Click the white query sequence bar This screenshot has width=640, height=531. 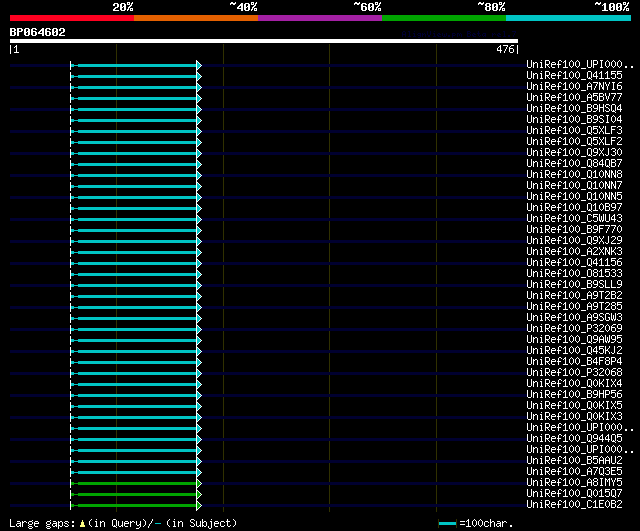pyautogui.click(x=264, y=41)
